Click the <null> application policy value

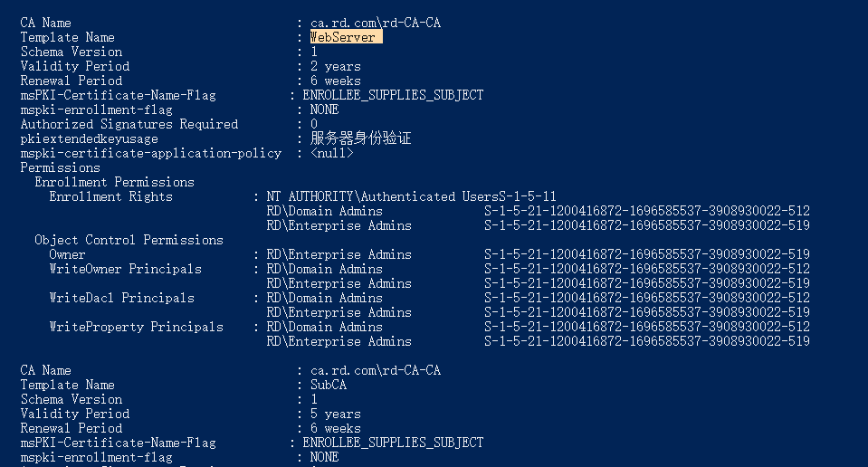(x=331, y=153)
